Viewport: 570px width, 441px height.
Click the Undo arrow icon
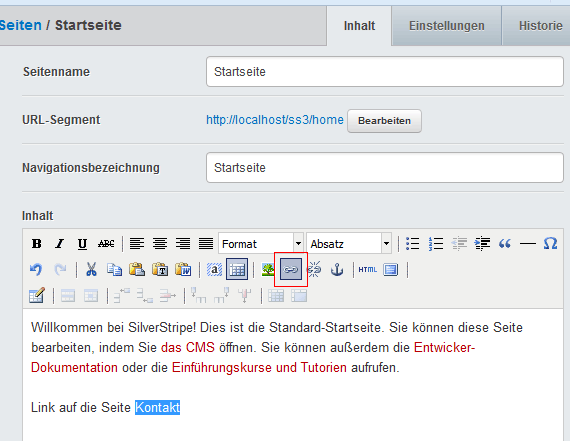(x=36, y=269)
